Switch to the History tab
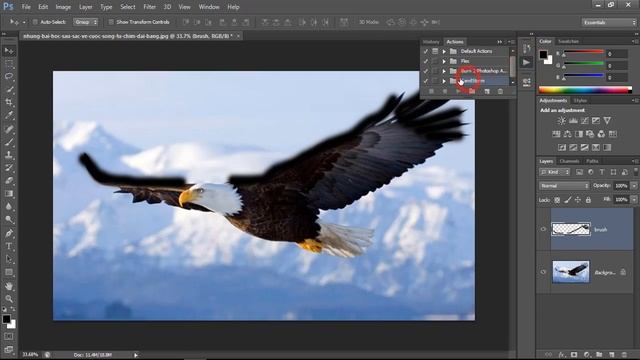 (x=431, y=42)
